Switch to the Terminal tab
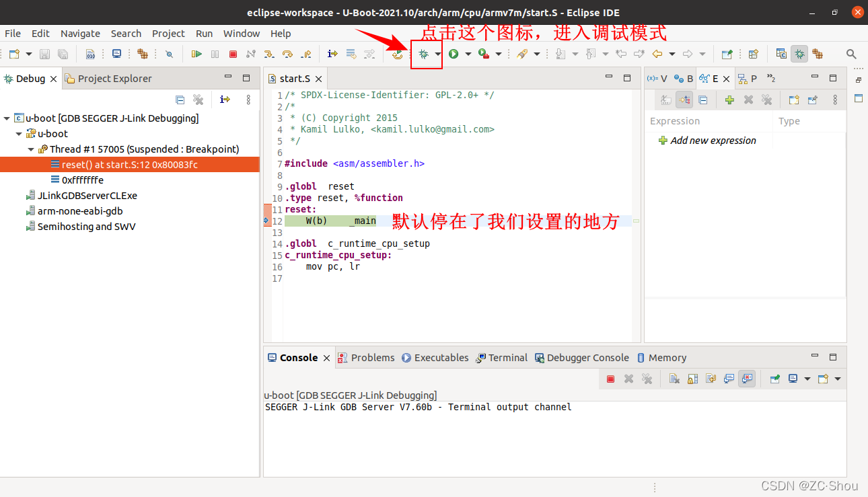This screenshot has height=497, width=868. (501, 358)
